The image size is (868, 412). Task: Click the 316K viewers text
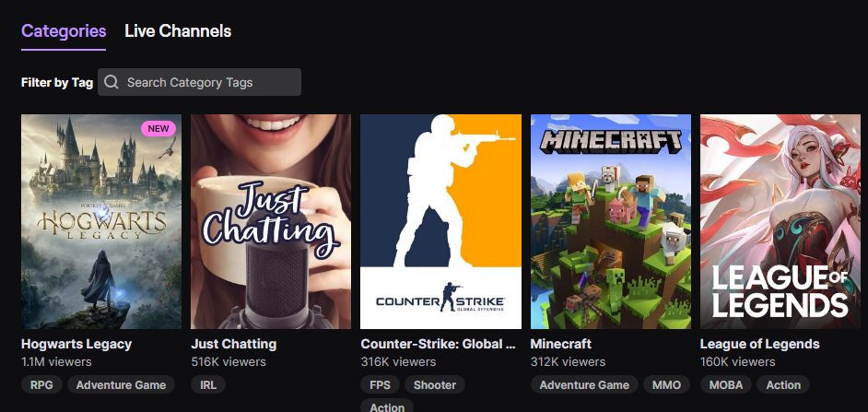(x=398, y=361)
